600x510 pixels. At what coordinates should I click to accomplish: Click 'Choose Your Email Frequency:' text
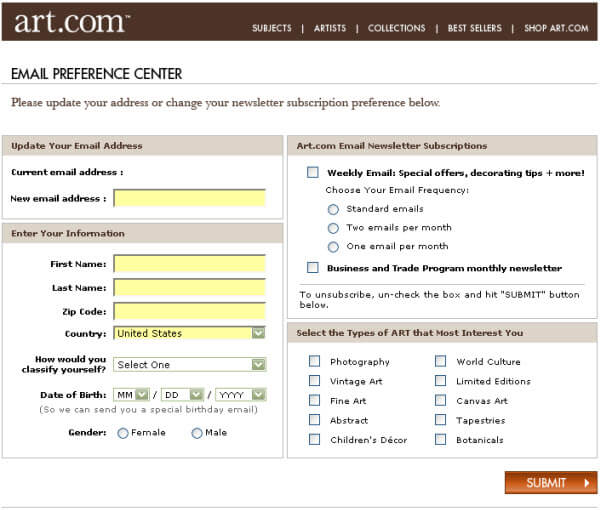pyautogui.click(x=397, y=190)
